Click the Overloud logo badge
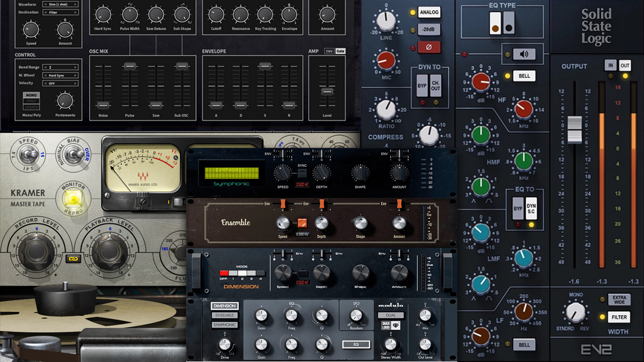This screenshot has width=644, height=362. coord(390,325)
